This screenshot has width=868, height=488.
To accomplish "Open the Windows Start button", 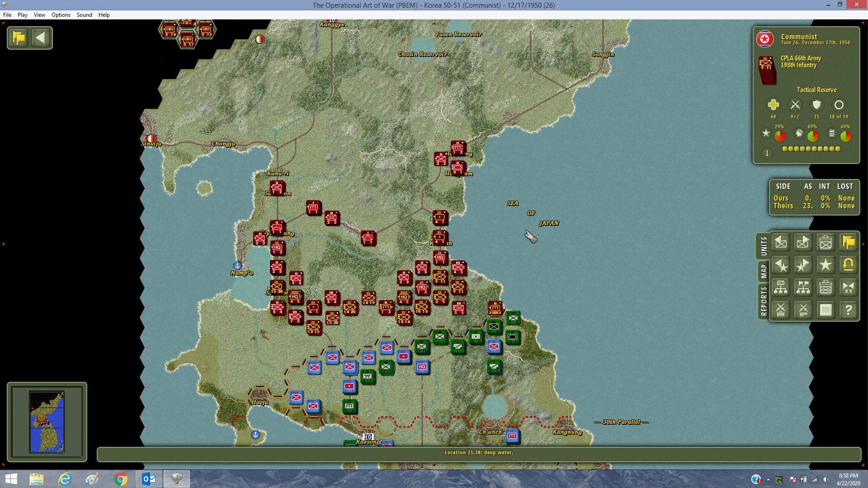I will pos(11,479).
